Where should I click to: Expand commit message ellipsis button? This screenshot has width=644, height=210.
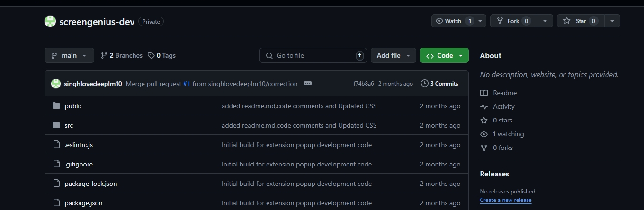click(308, 84)
